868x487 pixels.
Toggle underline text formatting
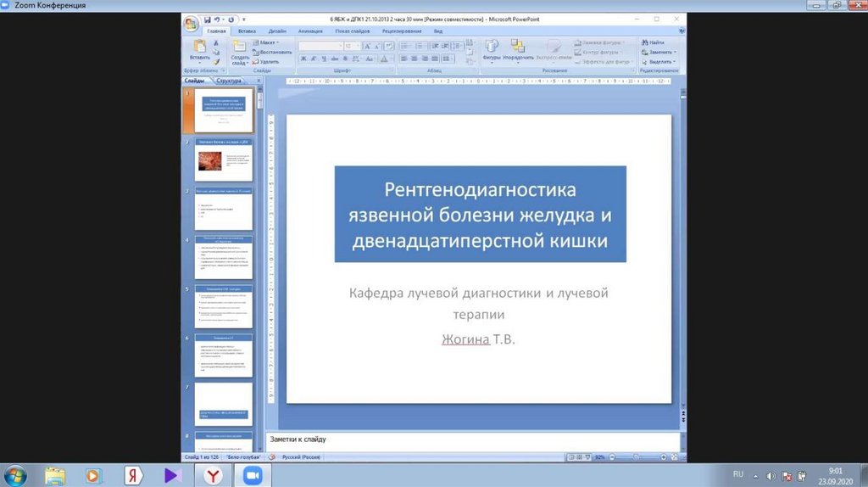coord(323,59)
